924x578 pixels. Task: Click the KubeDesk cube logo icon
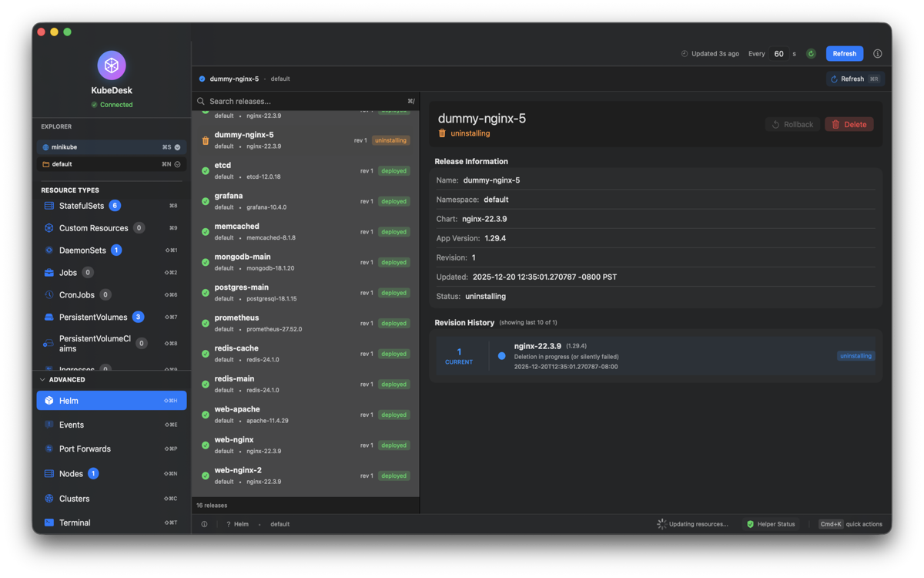click(112, 66)
